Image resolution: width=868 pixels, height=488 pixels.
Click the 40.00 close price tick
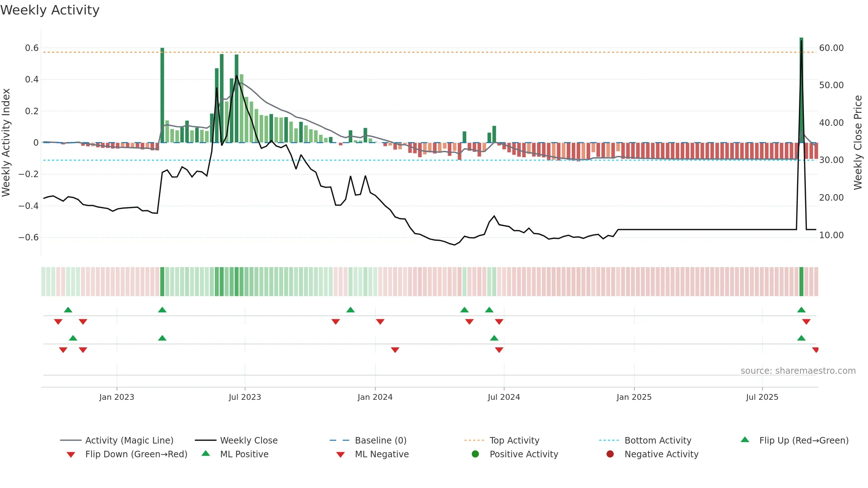tap(831, 123)
